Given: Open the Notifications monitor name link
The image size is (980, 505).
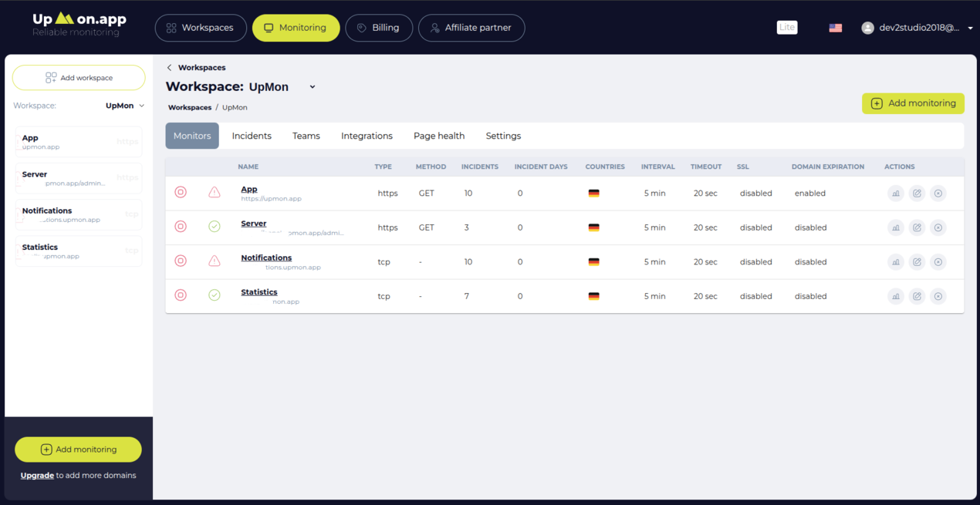Looking at the screenshot, I should coord(266,258).
